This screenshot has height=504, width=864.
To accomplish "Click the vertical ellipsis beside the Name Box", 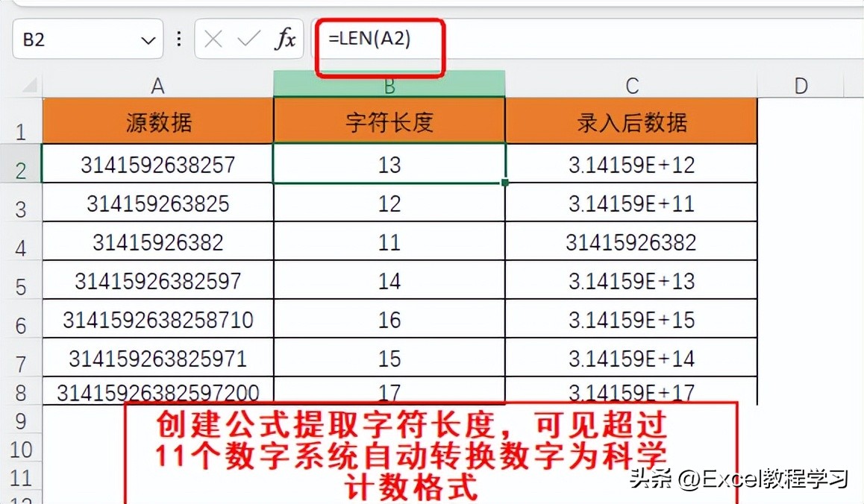I will [178, 39].
